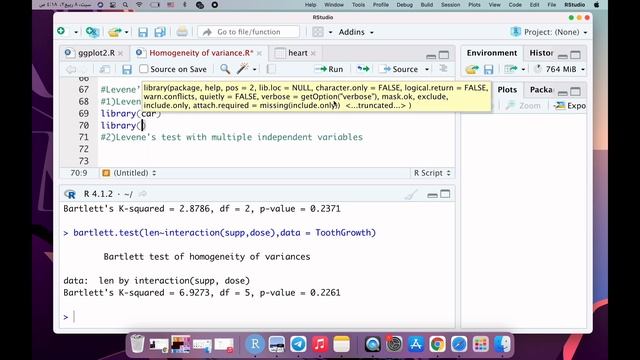Switch to the History tab
Image resolution: width=640 pixels, height=360 pixels.
(541, 53)
